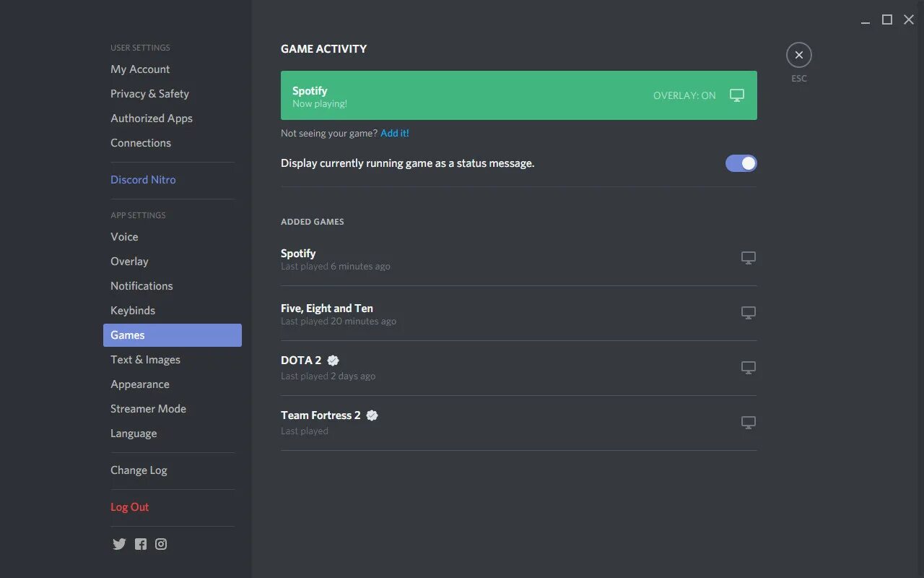The image size is (924, 578).
Task: Select the Five, Eight and Ten game name
Action: point(327,309)
